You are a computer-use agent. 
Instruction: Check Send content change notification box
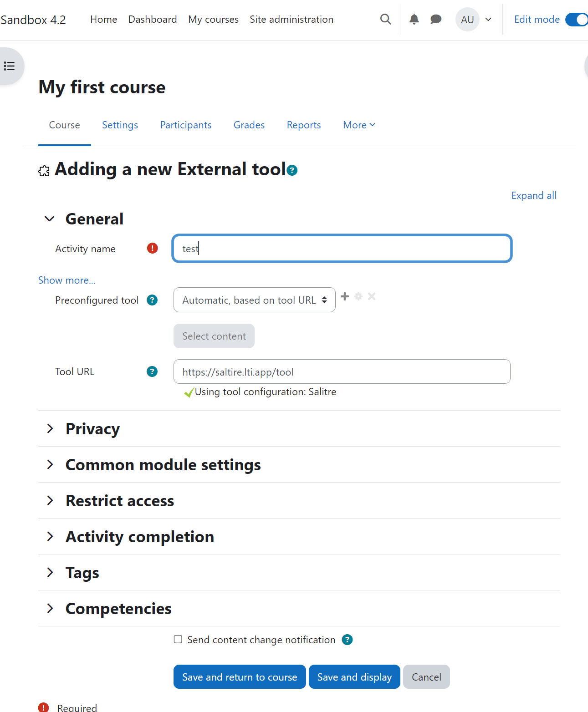pyautogui.click(x=178, y=639)
